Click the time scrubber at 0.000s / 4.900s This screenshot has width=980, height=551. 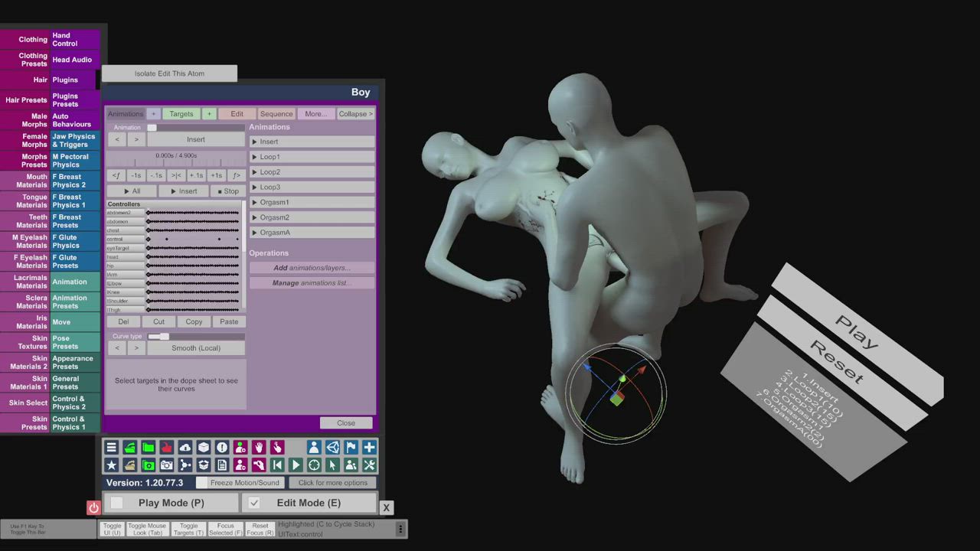176,159
